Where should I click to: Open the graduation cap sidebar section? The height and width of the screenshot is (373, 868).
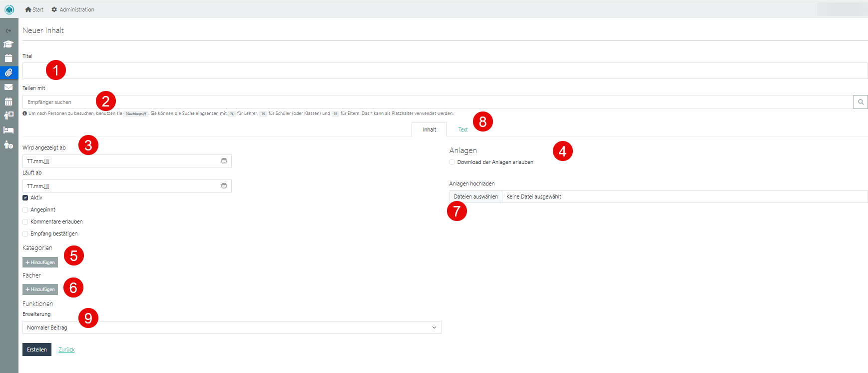pyautogui.click(x=8, y=44)
